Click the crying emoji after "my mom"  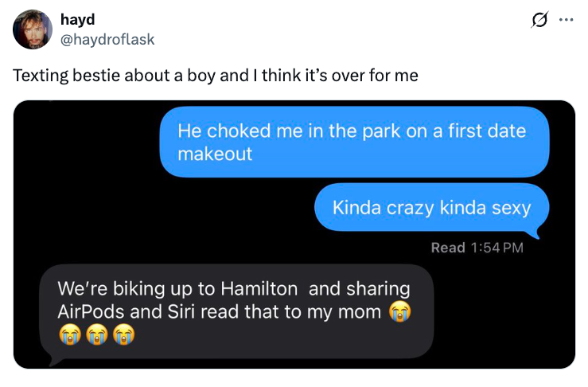pyautogui.click(x=399, y=311)
